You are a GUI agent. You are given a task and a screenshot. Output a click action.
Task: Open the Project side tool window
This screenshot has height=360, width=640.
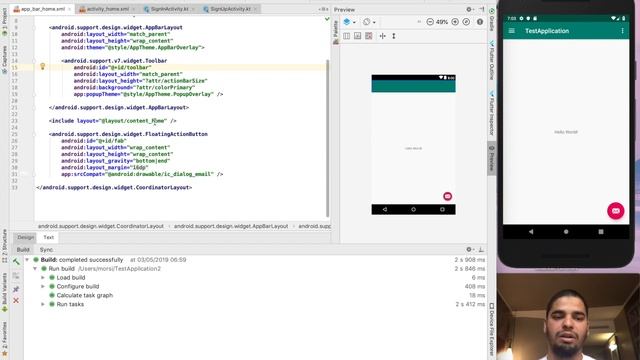point(4,22)
